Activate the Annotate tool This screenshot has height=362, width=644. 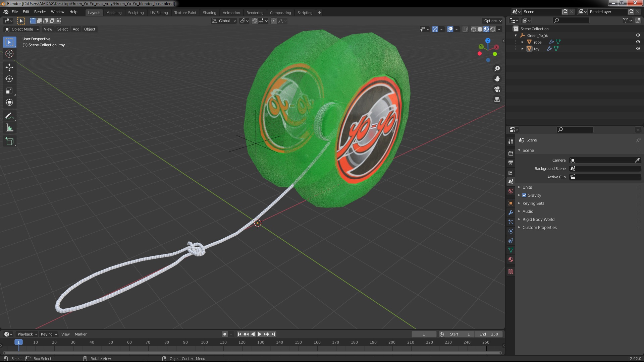(x=9, y=116)
